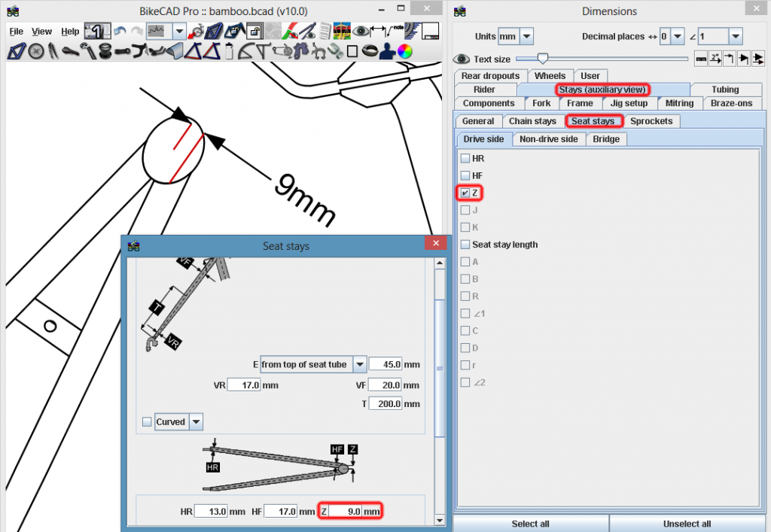Open the View menu
771x532 pixels.
42,32
